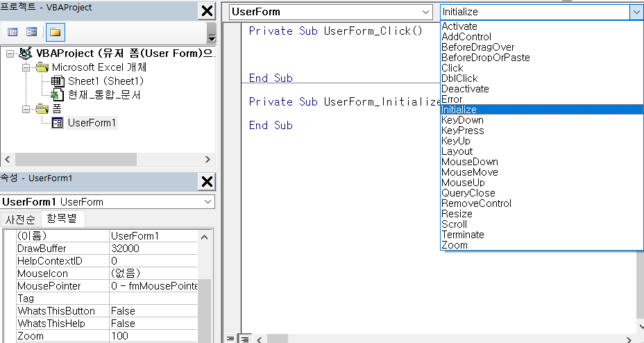This screenshot has height=343, width=644.
Task: Click the View Object icon in project toolbar
Action: point(32,32)
